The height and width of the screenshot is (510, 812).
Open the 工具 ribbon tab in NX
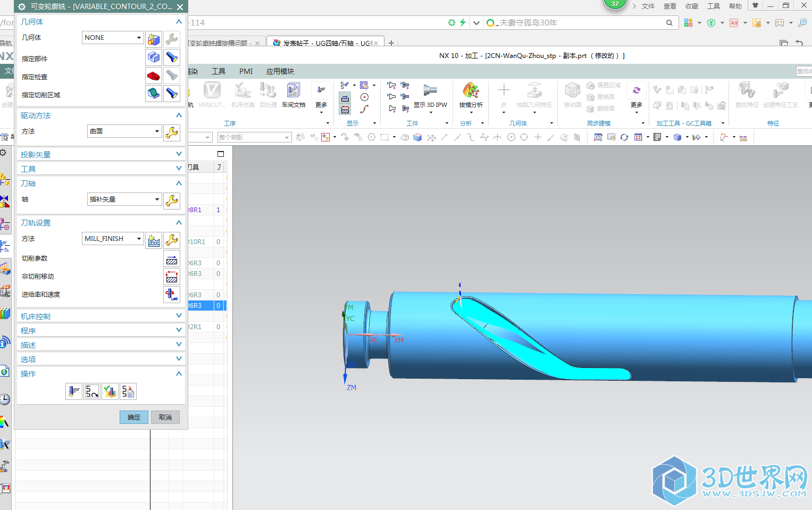(x=219, y=71)
